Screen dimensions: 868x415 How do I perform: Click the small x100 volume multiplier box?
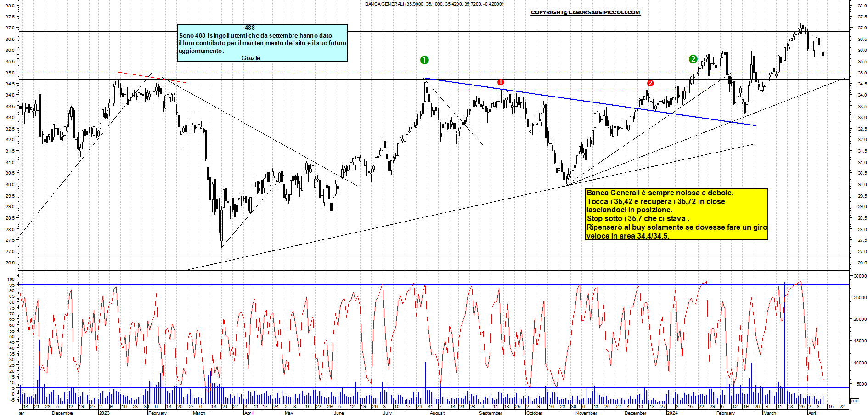(855, 401)
